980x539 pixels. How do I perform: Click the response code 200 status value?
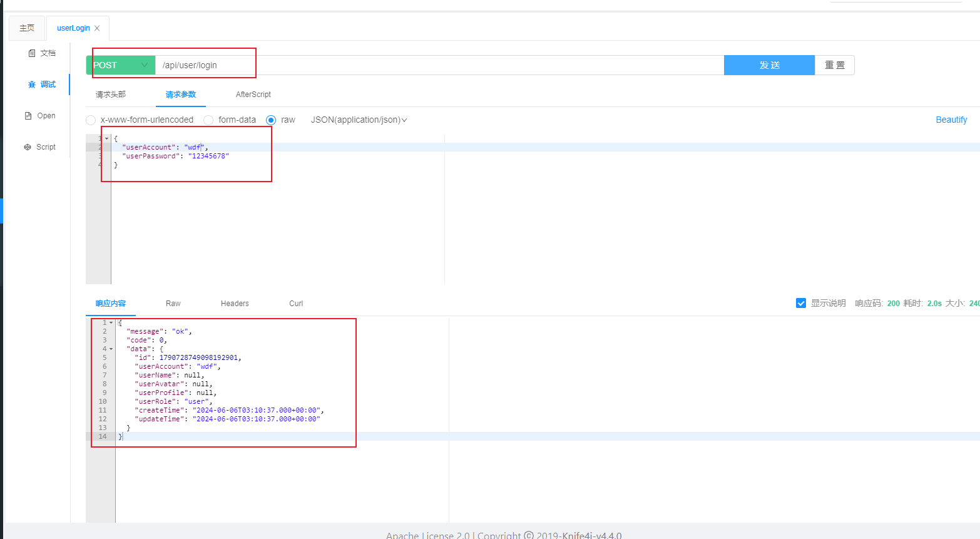pyautogui.click(x=893, y=303)
